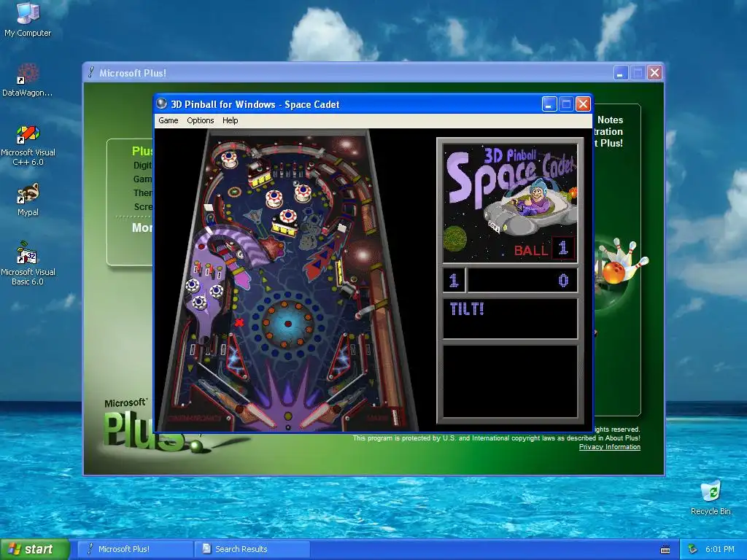Click the 3D Pinball title bar ball icon

point(162,104)
